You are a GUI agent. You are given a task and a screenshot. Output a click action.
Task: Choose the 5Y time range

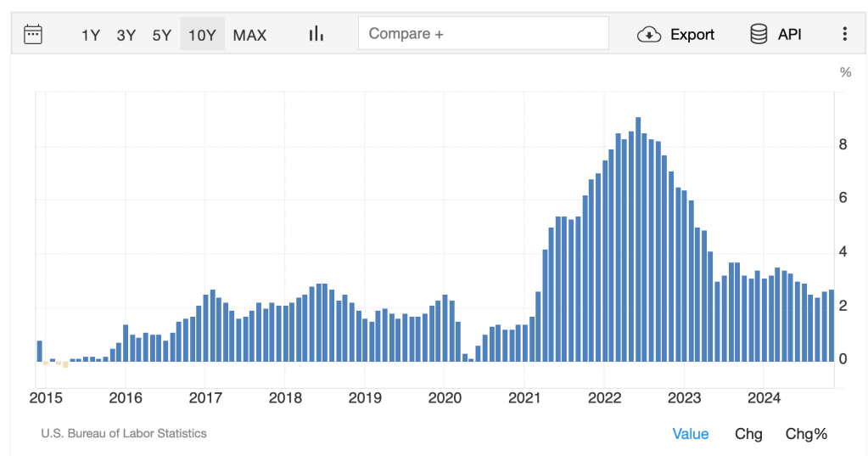point(162,35)
